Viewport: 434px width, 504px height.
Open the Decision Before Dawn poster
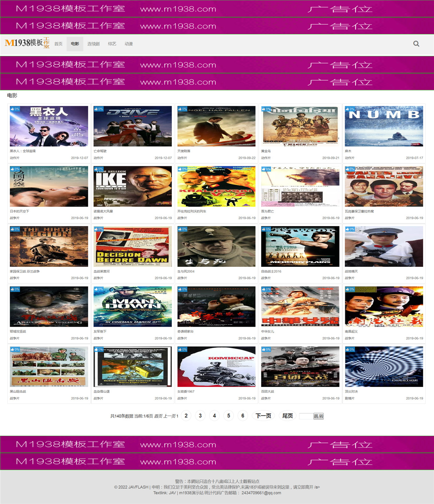[132, 247]
